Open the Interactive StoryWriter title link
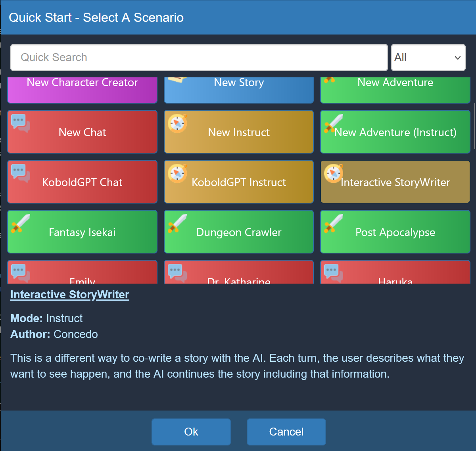The image size is (476, 451). pos(70,295)
